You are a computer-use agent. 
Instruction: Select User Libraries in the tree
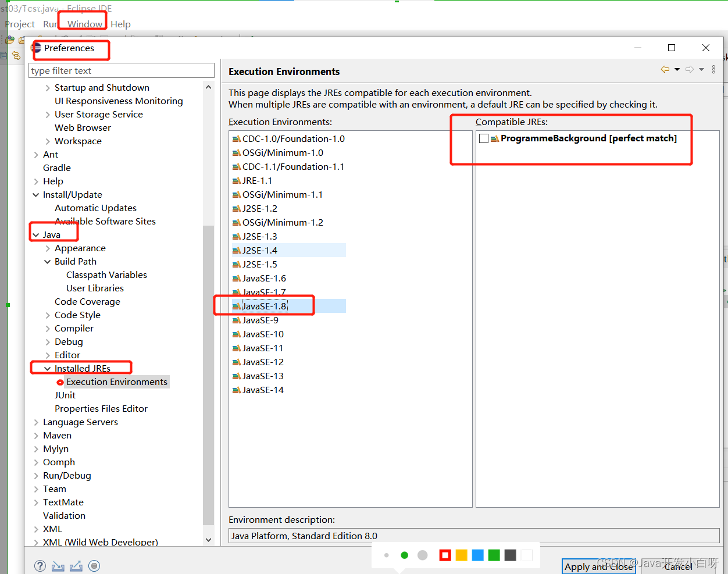pos(95,288)
